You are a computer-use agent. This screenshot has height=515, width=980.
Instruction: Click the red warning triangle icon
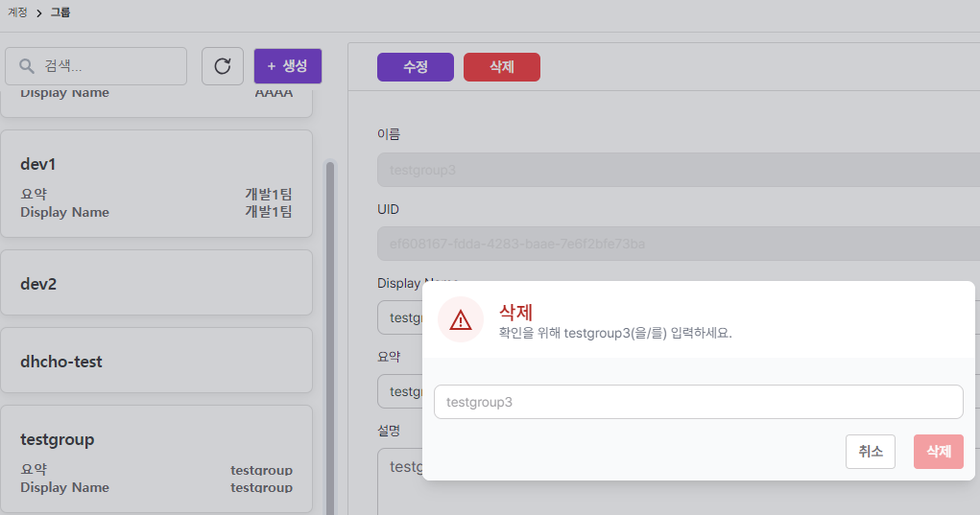pyautogui.click(x=461, y=320)
